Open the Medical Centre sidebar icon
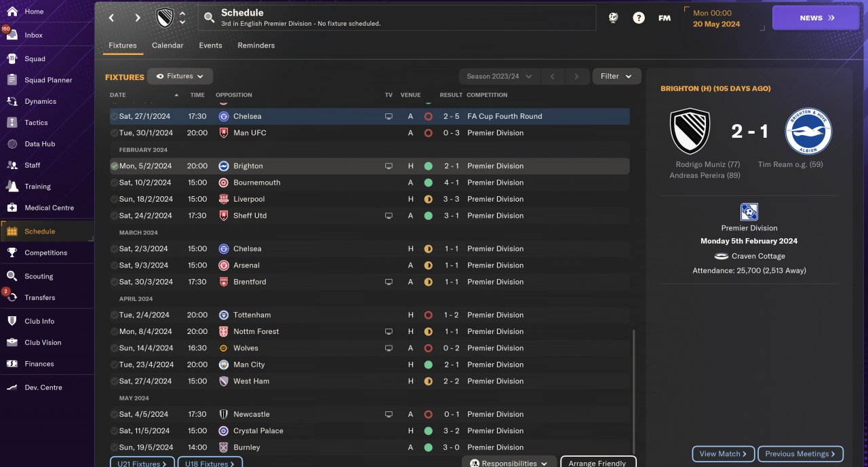The image size is (868, 467). (x=12, y=208)
